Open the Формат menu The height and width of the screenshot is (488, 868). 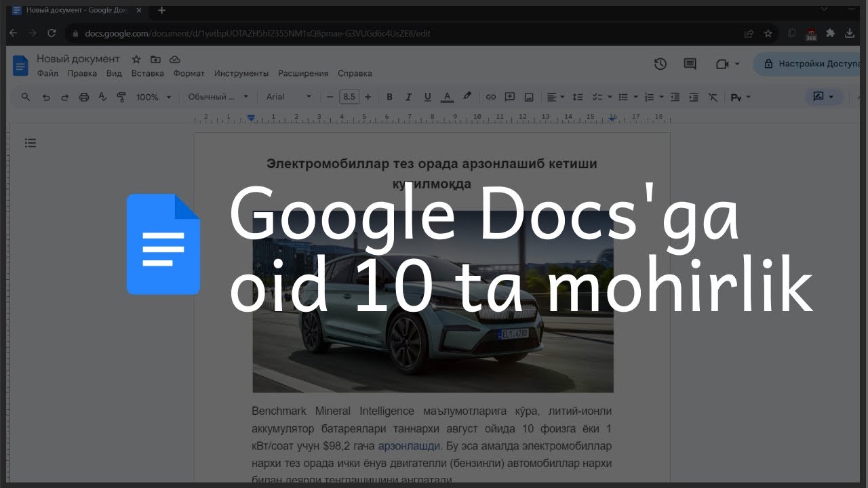[x=189, y=73]
